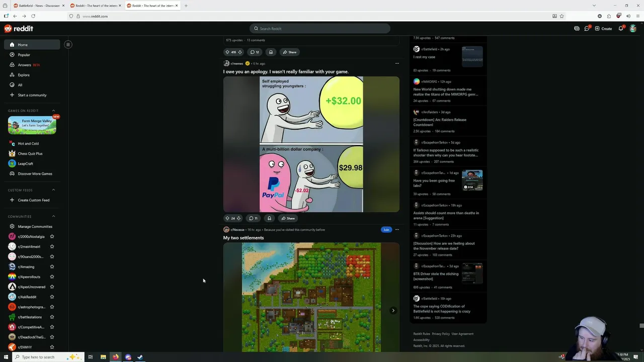This screenshot has width=644, height=362.
Task: Click the Create post button
Action: point(603,29)
